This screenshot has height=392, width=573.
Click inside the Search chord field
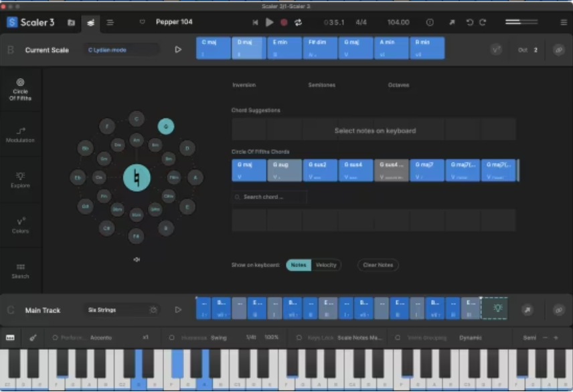tap(270, 197)
